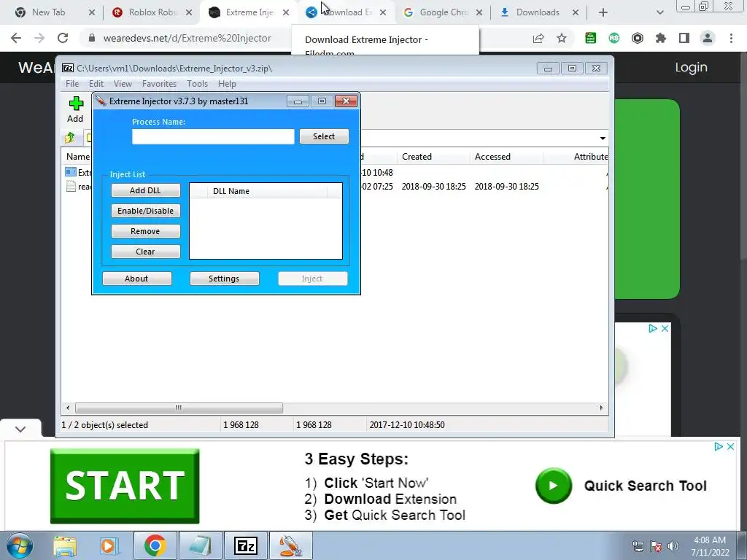This screenshot has height=560, width=747.
Task: Open the Tools menu in 7-Zip
Action: pyautogui.click(x=197, y=84)
